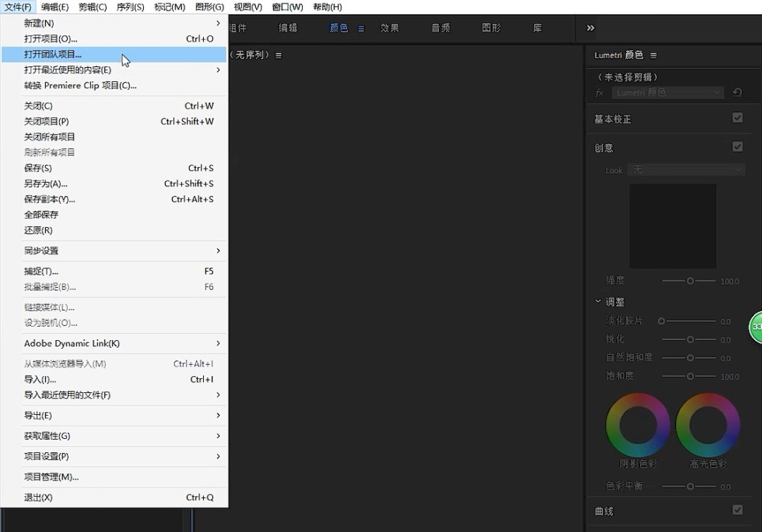Image resolution: width=762 pixels, height=532 pixels.
Task: Open the Lumetri 颜色 panel menu icon
Action: [x=653, y=55]
